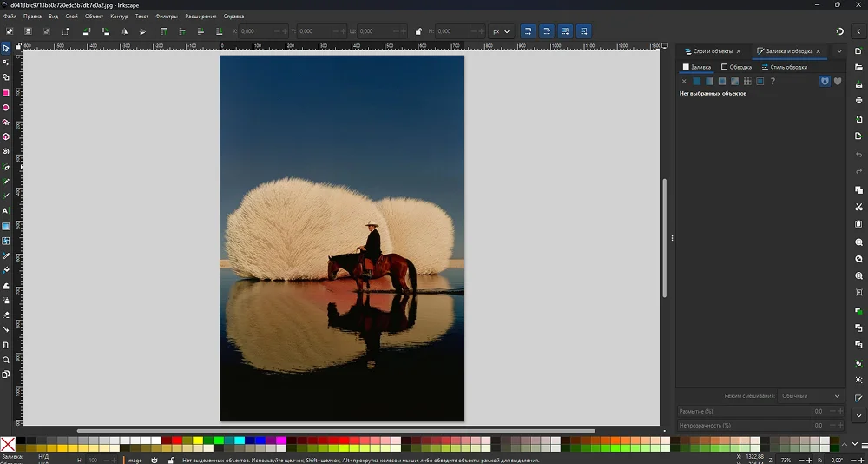Screen dimensions: 868x464
Task: Toggle layer visibility eye in status bar
Action: click(155, 461)
